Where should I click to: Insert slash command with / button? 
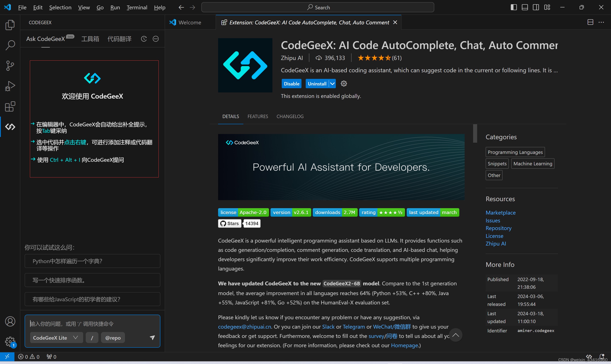pos(92,338)
